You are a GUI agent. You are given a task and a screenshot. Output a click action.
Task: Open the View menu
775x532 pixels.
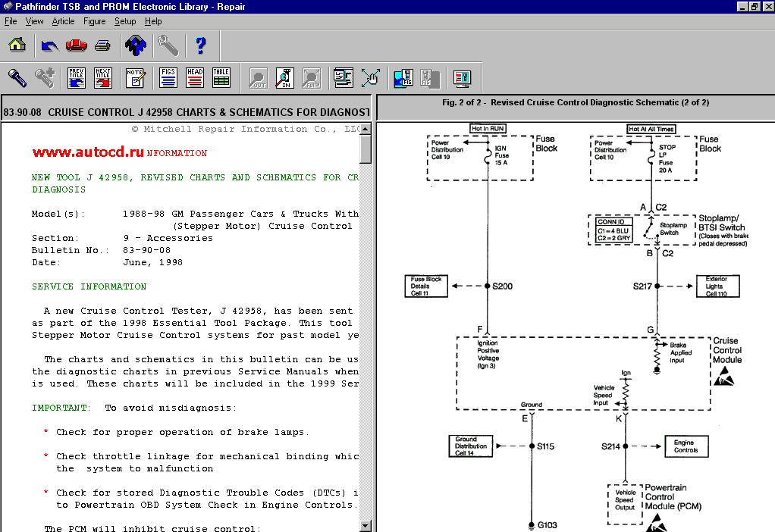[34, 21]
